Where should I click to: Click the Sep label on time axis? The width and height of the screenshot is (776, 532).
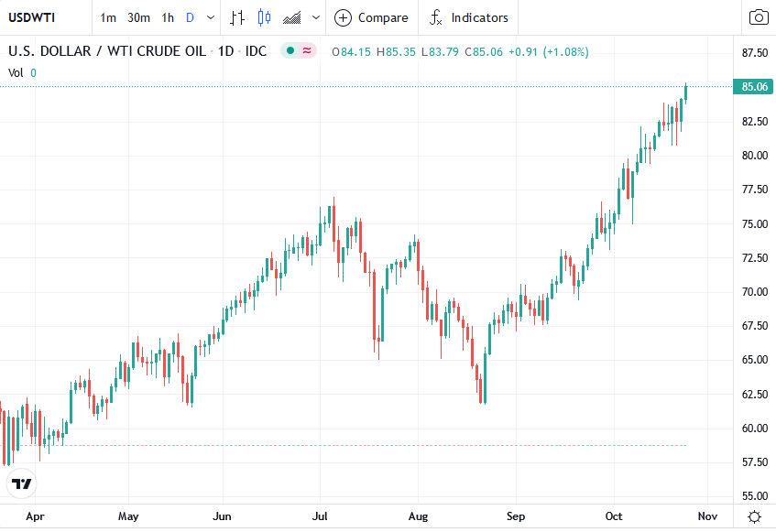pyautogui.click(x=516, y=516)
